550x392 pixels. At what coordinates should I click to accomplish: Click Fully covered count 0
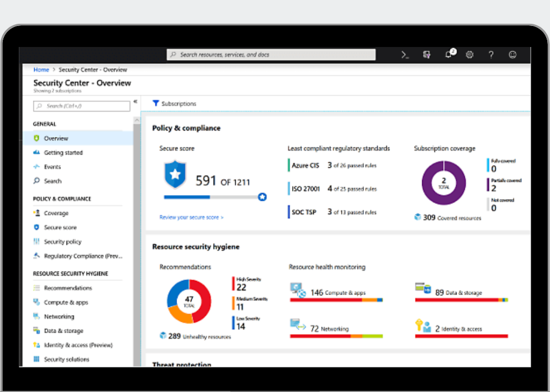pyautogui.click(x=494, y=169)
